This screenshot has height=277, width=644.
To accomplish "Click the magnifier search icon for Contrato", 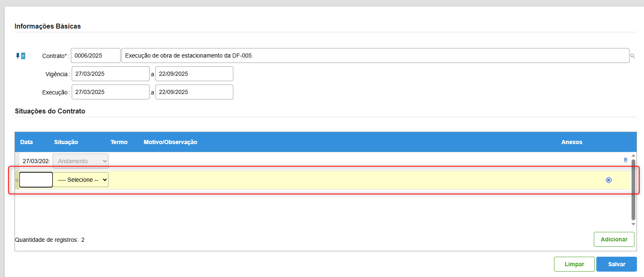I will [x=633, y=56].
